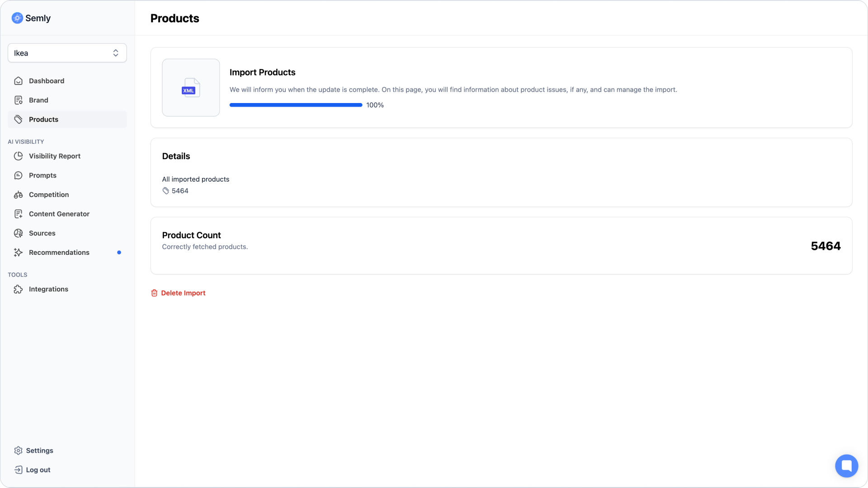
Task: Select the Products tag icon in sidebar
Action: (18, 119)
